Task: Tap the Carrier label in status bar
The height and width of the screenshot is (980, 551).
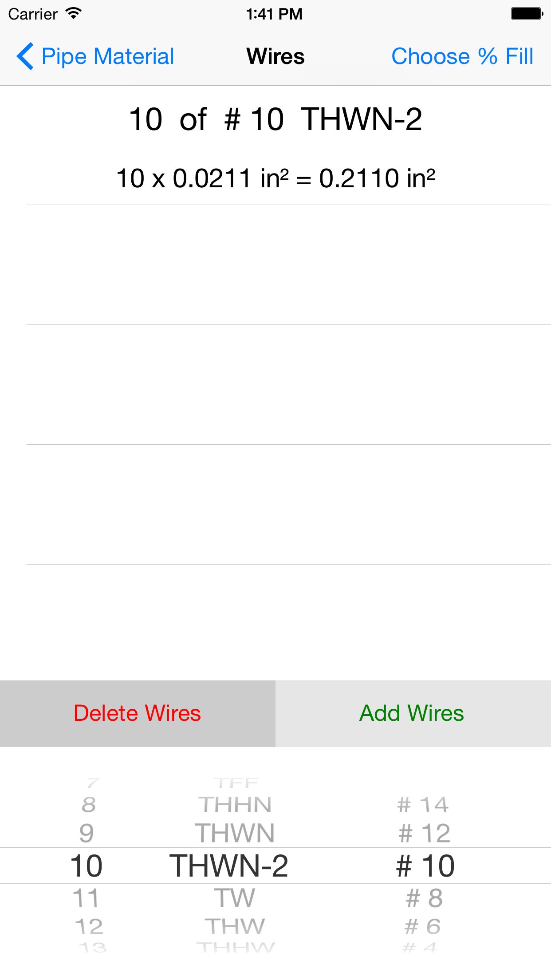Action: point(33,14)
